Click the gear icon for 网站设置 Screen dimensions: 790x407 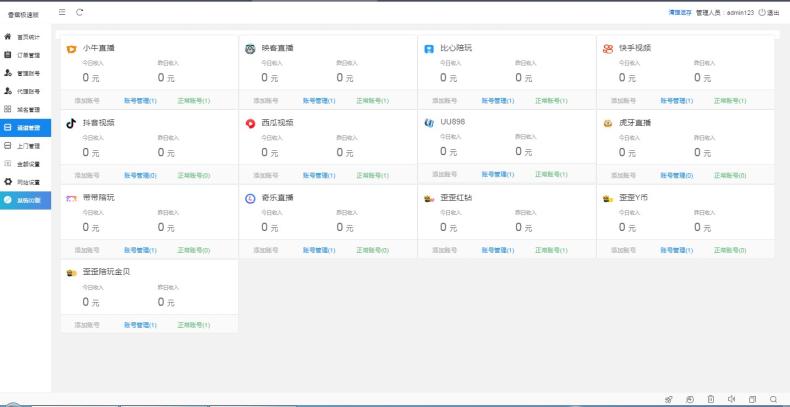click(8, 182)
